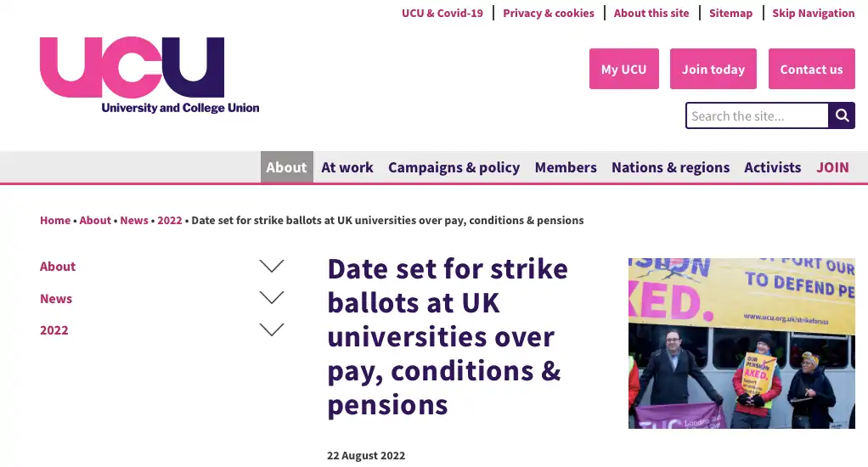Expand the 2022 sidebar chevron

pos(271,329)
